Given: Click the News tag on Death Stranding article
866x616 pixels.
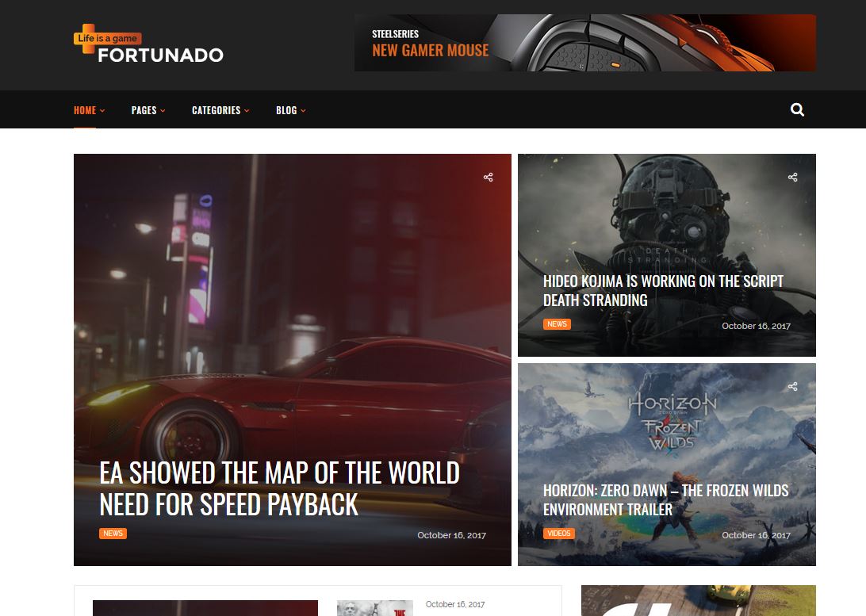Looking at the screenshot, I should pyautogui.click(x=557, y=324).
